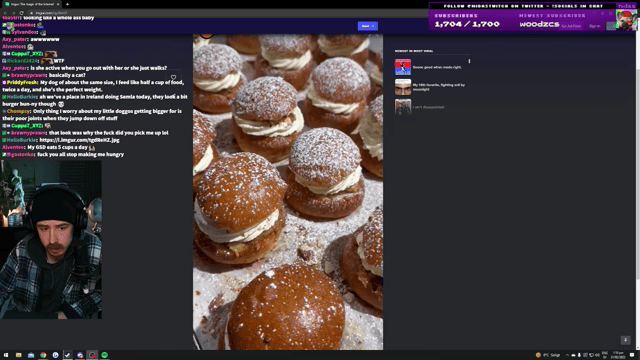Click the browser forward arrow
The image size is (640, 360).
(13, 13)
